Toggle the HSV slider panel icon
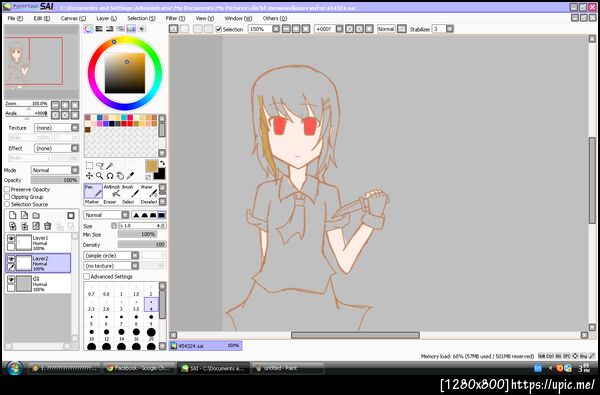Viewport: 600px width, 395px height. click(110, 29)
